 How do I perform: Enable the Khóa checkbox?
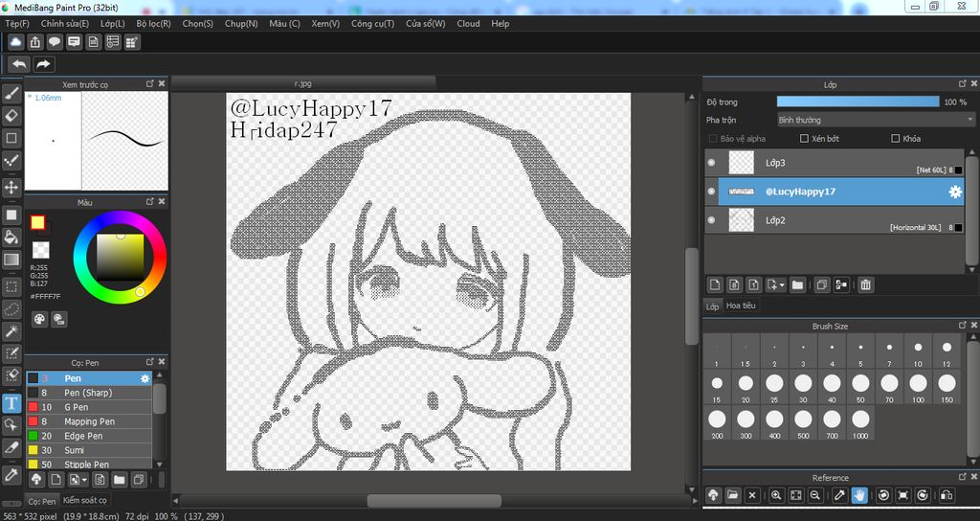[x=896, y=139]
